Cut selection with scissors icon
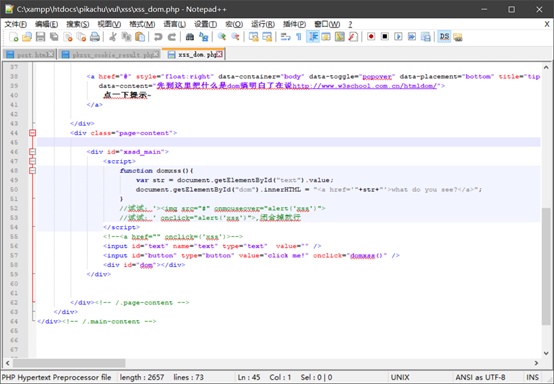The image size is (554, 384). [x=113, y=37]
